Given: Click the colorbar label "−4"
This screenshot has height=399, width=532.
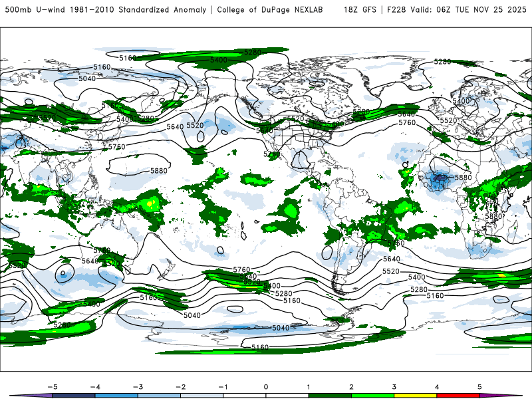Looking at the screenshot, I should click(95, 387).
